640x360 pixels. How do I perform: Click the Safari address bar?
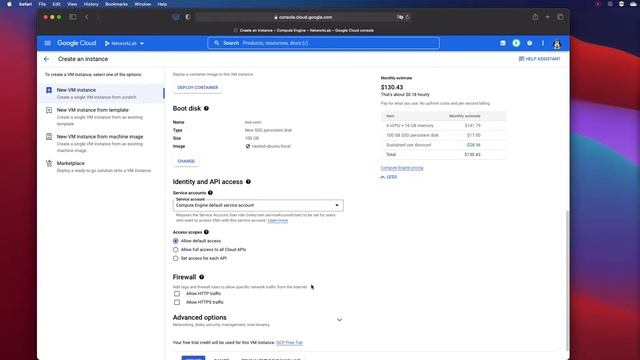[x=304, y=17]
